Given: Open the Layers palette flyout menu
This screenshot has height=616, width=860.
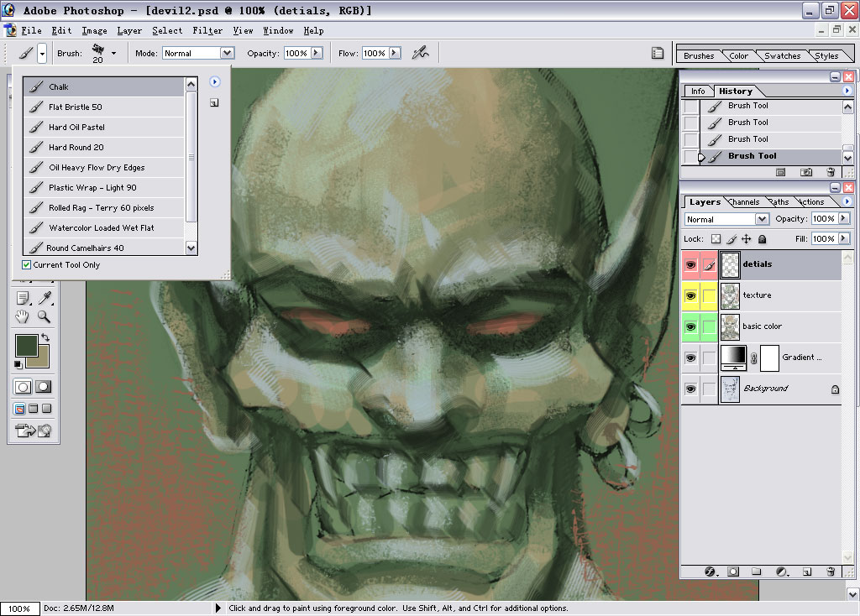Looking at the screenshot, I should point(847,201).
